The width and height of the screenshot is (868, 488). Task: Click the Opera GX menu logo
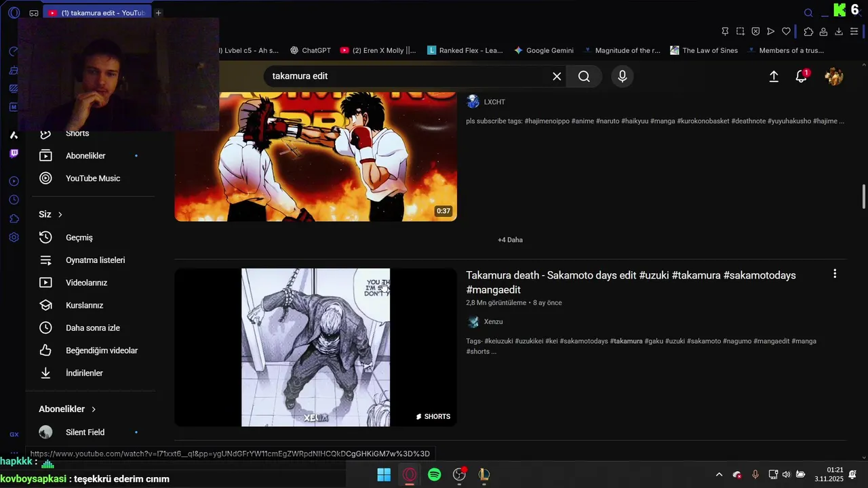[x=14, y=13]
